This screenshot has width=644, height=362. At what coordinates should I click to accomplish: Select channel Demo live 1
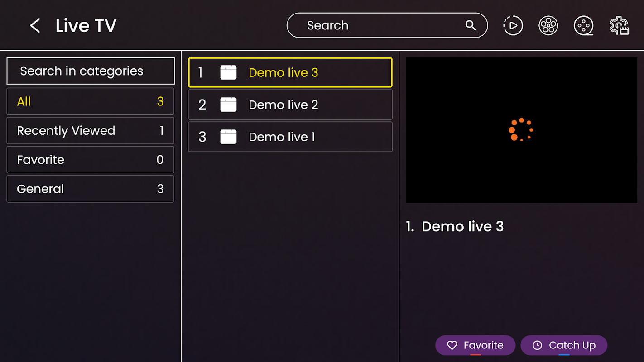point(290,137)
